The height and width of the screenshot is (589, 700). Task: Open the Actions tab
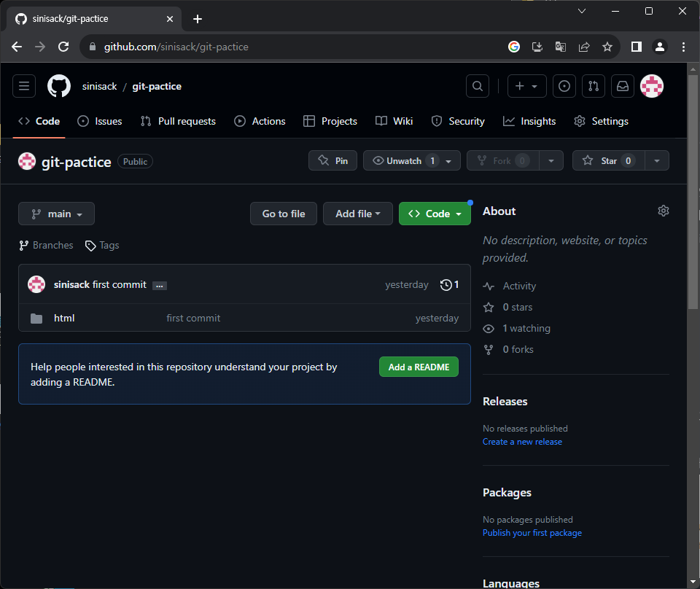[260, 121]
